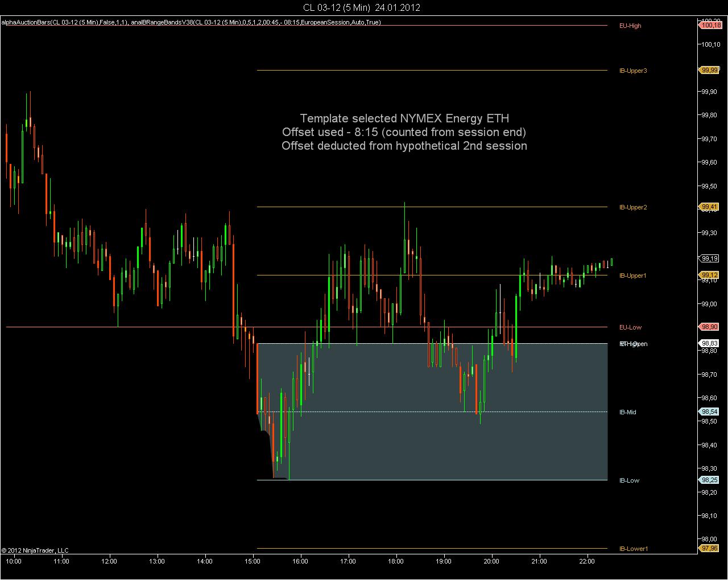728x580 pixels.
Task: Click the Template selected NYMEX Energy ETH text
Action: click(x=404, y=118)
